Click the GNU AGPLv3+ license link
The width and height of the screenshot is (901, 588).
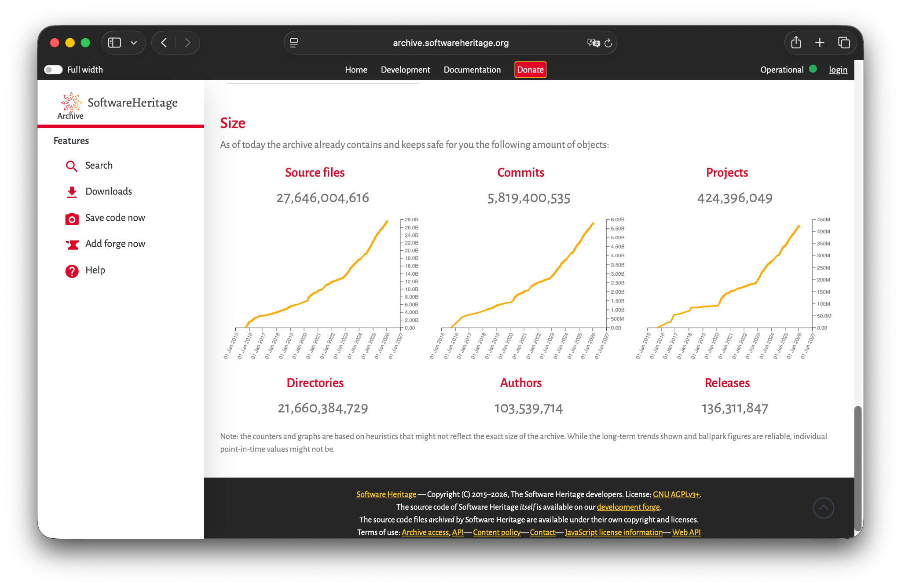676,494
